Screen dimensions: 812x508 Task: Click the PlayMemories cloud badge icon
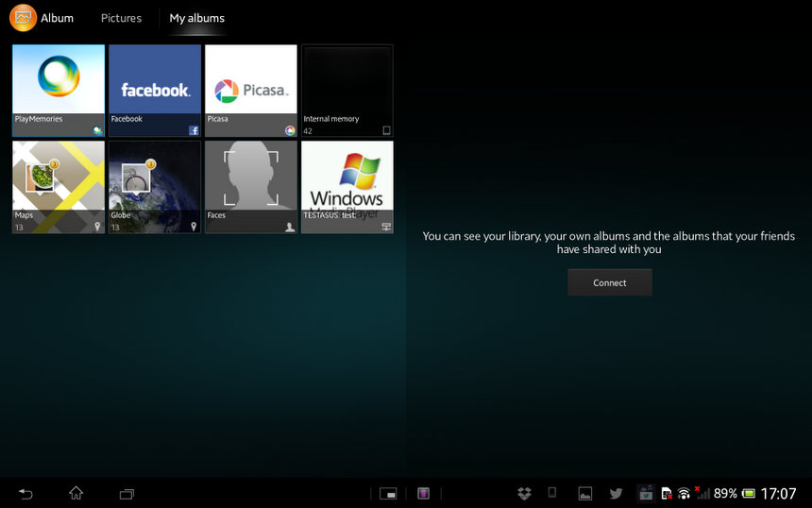tap(97, 130)
